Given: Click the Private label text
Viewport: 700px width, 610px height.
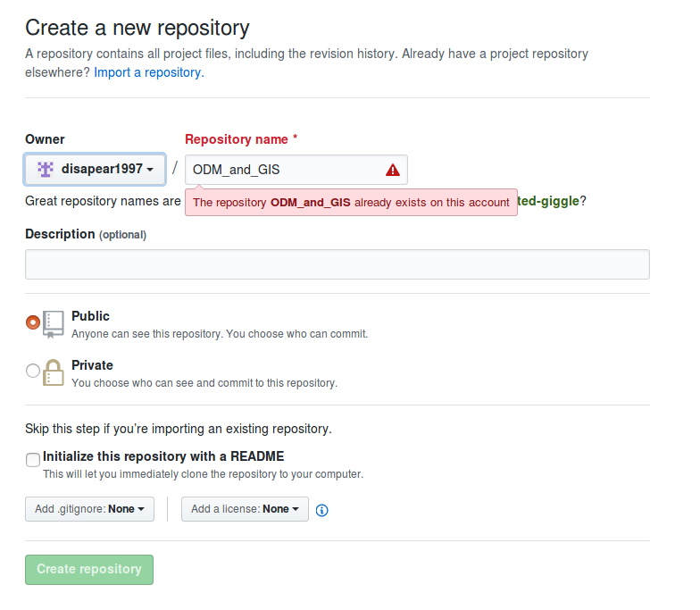Looking at the screenshot, I should [x=92, y=364].
